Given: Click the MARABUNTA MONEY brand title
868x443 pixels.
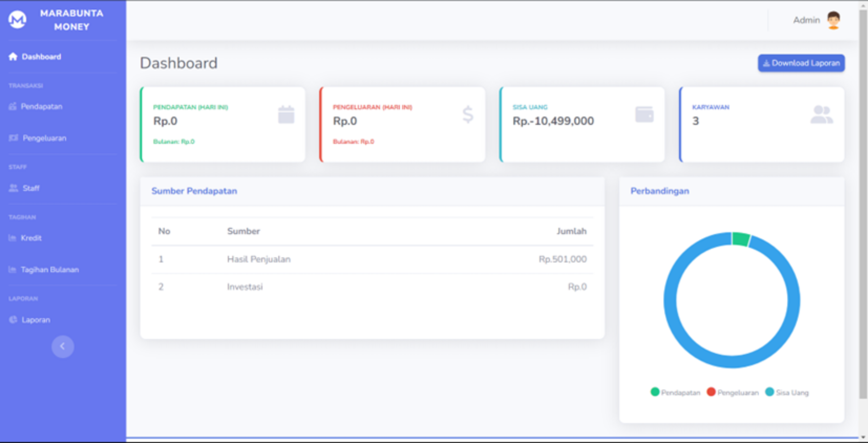Looking at the screenshot, I should pos(72,20).
